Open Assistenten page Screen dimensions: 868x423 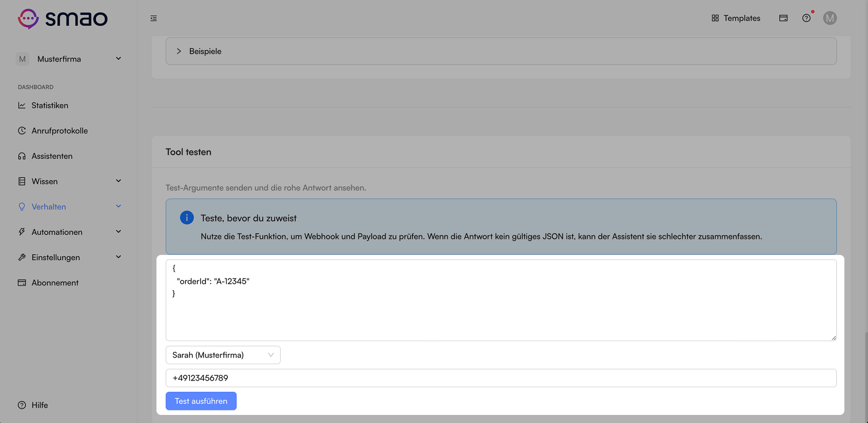tap(52, 156)
